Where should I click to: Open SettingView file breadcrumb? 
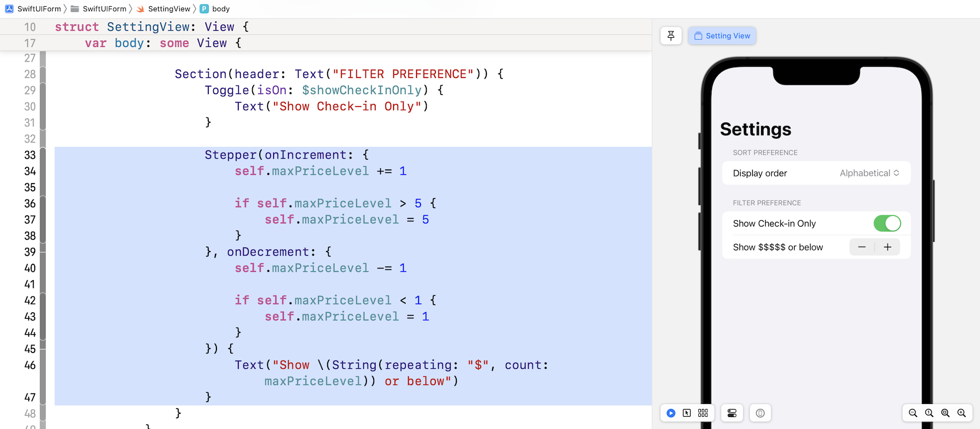(x=168, y=9)
